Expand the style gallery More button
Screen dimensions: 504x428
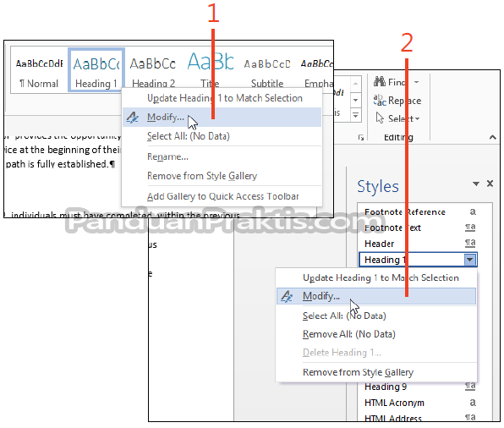click(x=355, y=115)
